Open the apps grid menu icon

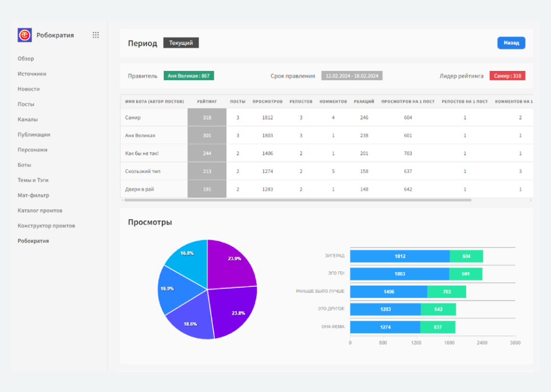point(95,35)
